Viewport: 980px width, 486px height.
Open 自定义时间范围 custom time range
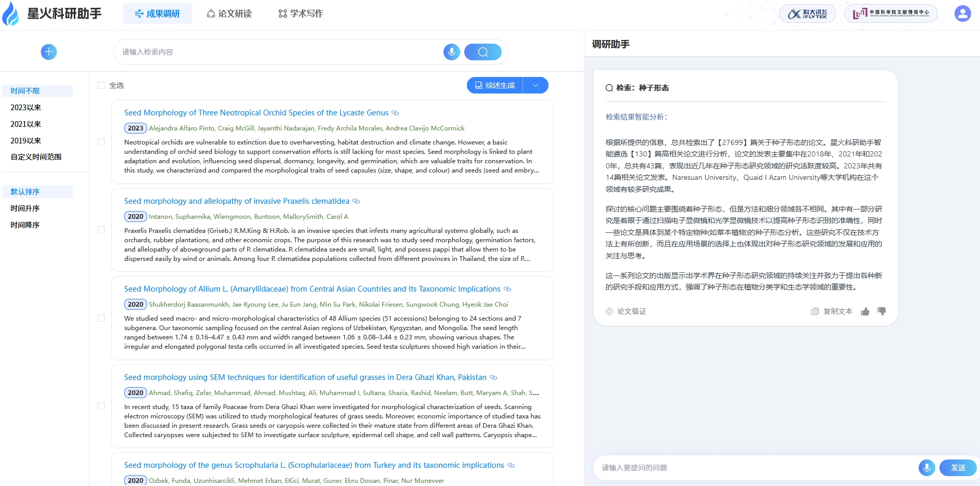[36, 157]
